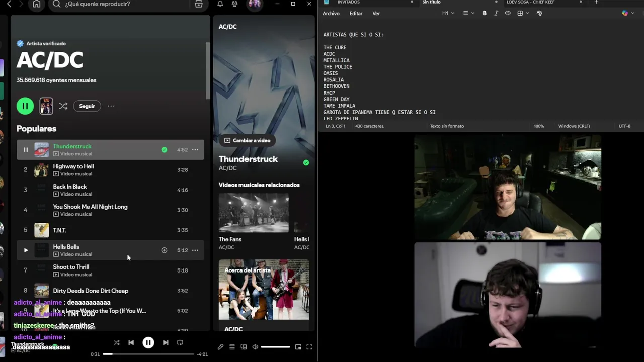Screen dimensions: 644x362
Task: Toggle repeat in player bar
Action: pos(180,343)
